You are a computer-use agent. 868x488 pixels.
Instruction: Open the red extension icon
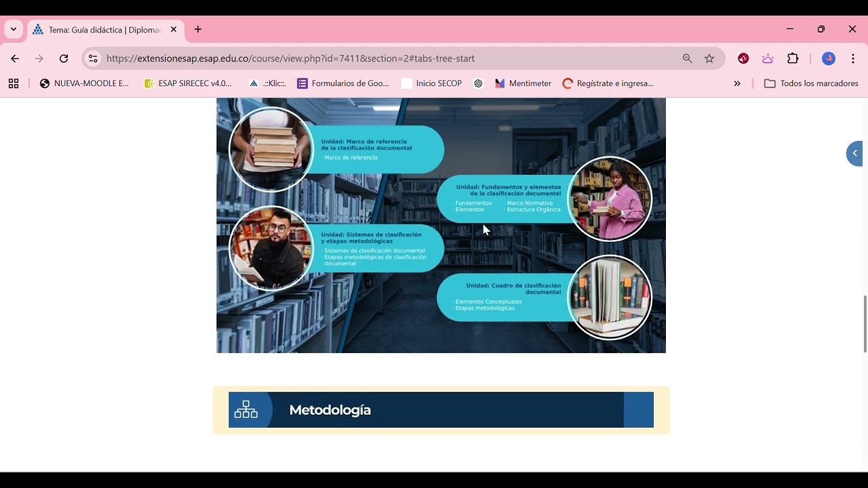(743, 58)
